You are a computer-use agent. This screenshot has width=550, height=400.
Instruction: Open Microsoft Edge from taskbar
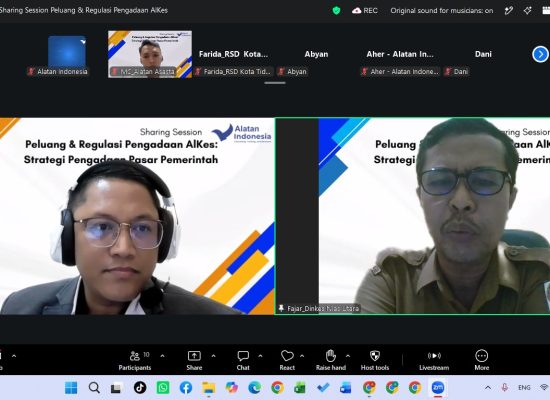point(255,388)
